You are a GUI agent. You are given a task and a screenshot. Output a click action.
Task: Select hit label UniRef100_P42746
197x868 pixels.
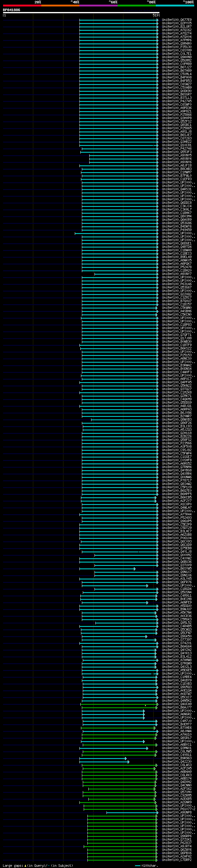coord(177,149)
